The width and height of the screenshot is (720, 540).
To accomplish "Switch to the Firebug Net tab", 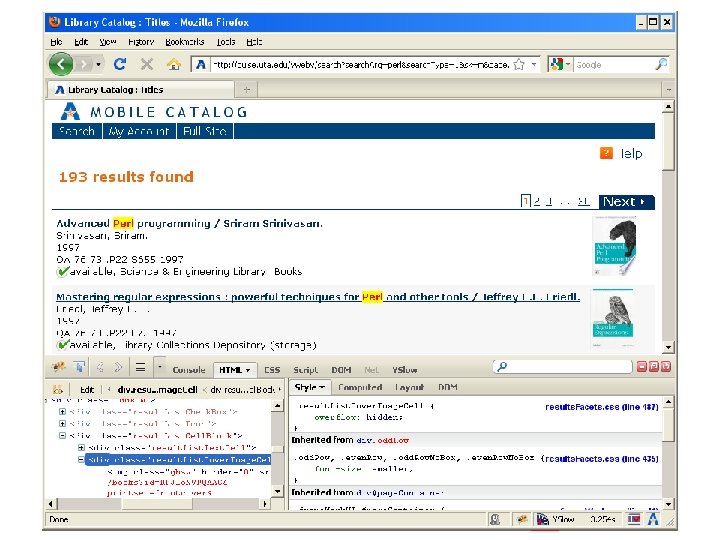I will (x=371, y=370).
